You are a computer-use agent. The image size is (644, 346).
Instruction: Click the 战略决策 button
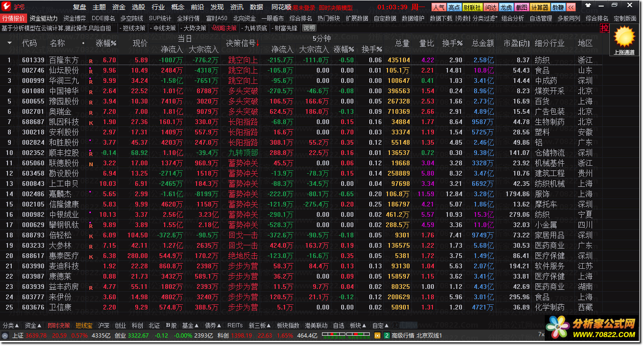[224, 28]
